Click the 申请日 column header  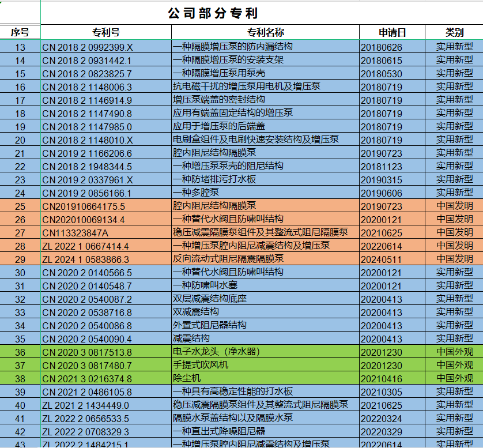tap(392, 32)
